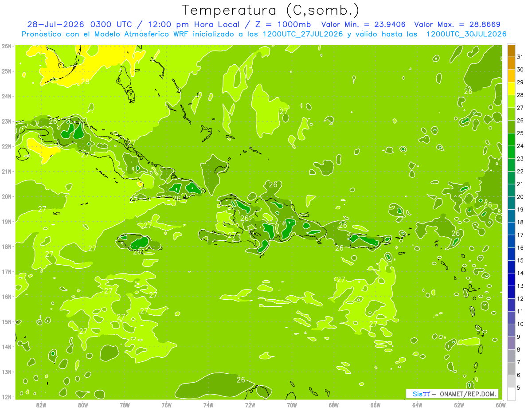Click longitude axis label '82W'
Viewport: 532px width, 411px height.
point(41,405)
